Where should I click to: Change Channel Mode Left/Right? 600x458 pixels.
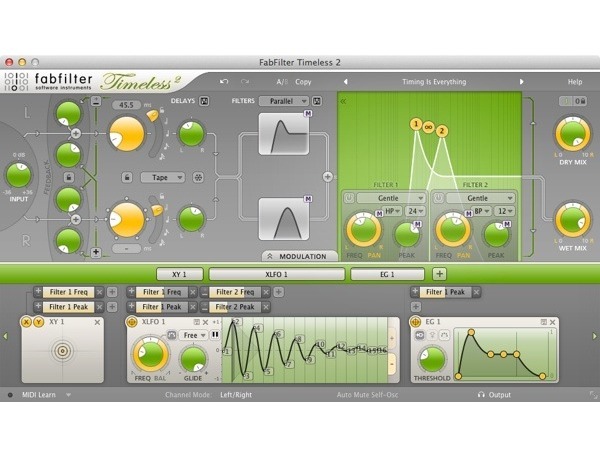236,394
